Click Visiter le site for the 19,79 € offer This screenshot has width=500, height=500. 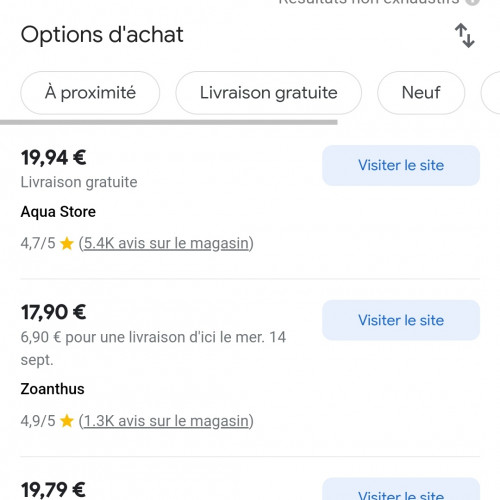401,489
